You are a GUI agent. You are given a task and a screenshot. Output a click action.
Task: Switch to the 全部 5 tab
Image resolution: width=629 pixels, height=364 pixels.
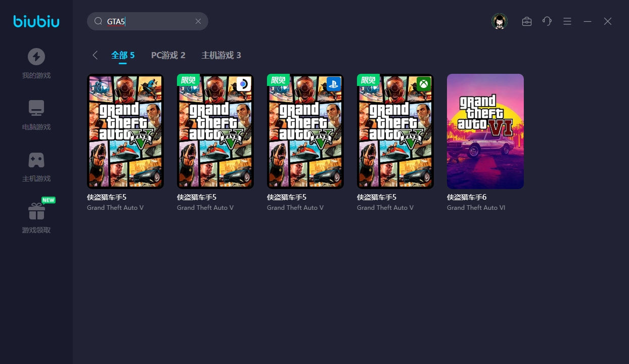click(x=123, y=55)
